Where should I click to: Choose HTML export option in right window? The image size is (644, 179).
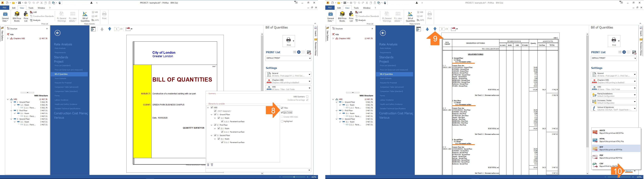(616, 140)
